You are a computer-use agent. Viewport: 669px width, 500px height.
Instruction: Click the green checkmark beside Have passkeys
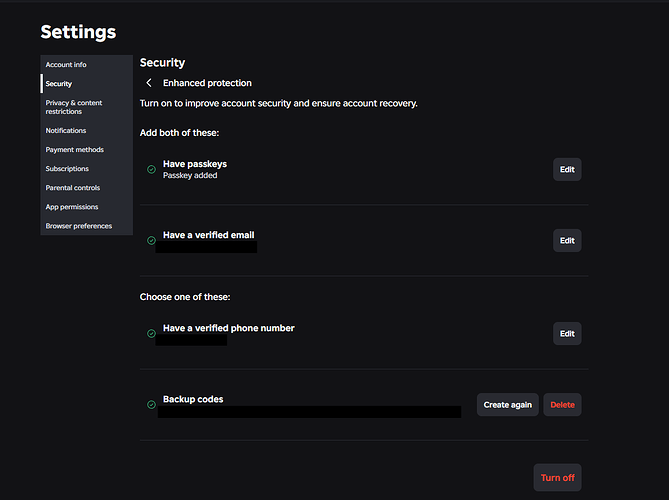coord(151,169)
